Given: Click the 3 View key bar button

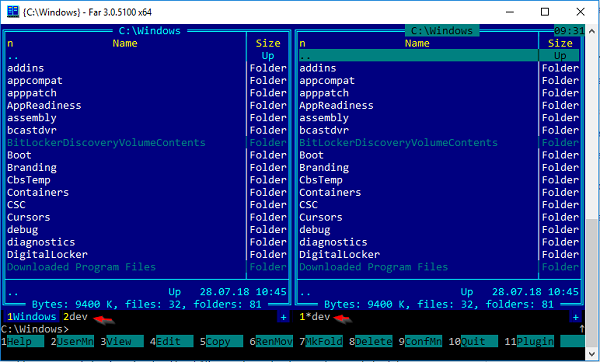Looking at the screenshot, I should [x=122, y=341].
